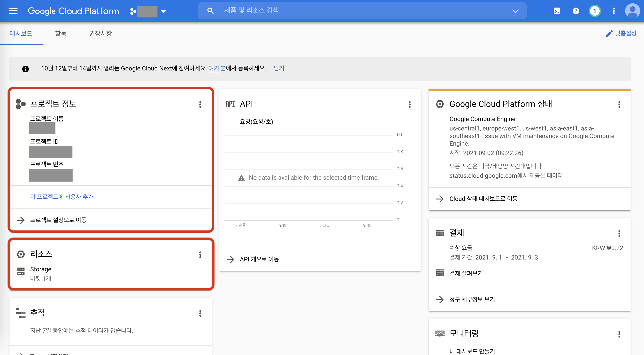Switch to the 권장사항 tab
The height and width of the screenshot is (355, 644).
pyautogui.click(x=100, y=33)
